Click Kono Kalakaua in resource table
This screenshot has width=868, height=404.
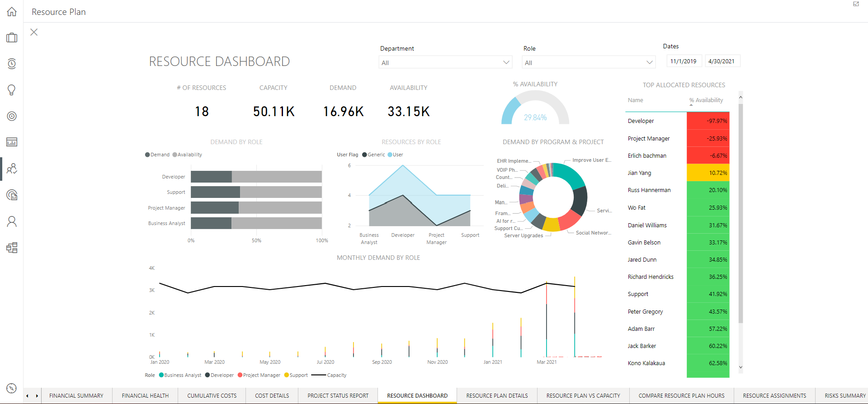click(x=646, y=363)
